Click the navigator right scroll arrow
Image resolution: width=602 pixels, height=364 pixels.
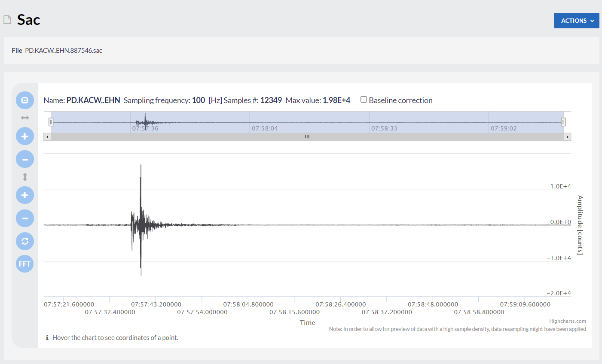click(568, 137)
